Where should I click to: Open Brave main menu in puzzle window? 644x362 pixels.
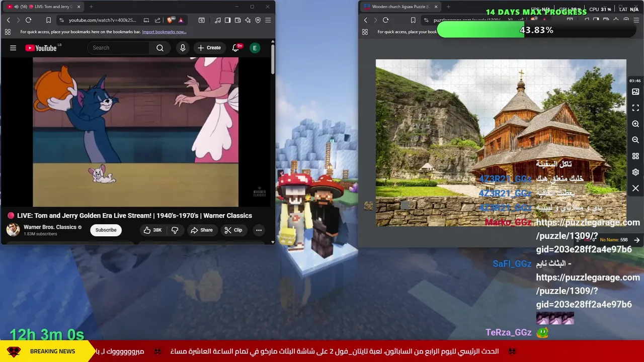pyautogui.click(x=636, y=20)
